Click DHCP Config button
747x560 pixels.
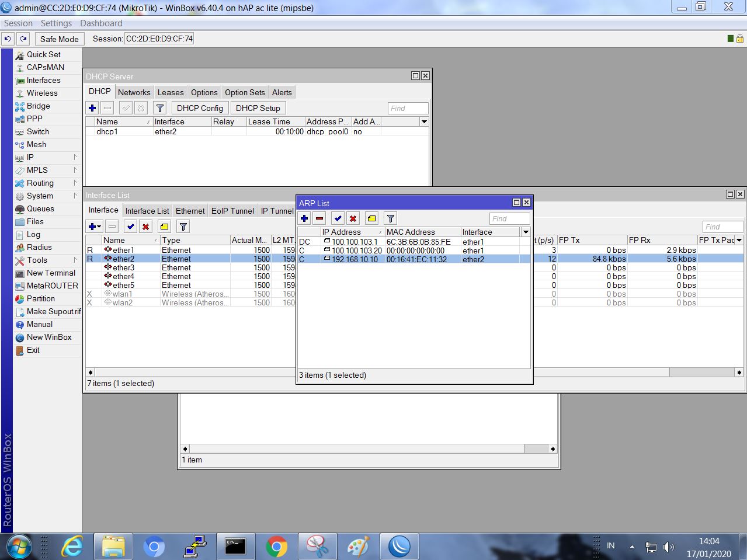tap(200, 108)
